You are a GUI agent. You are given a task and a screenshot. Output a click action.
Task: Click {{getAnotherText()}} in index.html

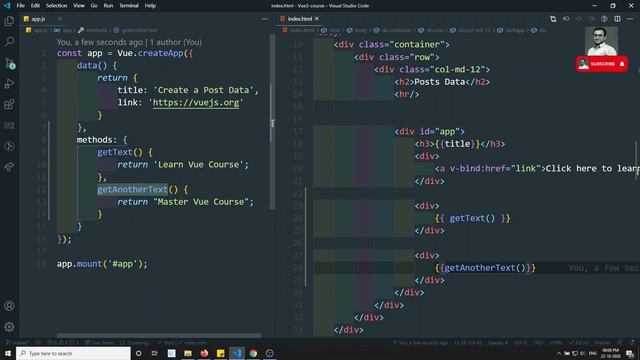[485, 268]
